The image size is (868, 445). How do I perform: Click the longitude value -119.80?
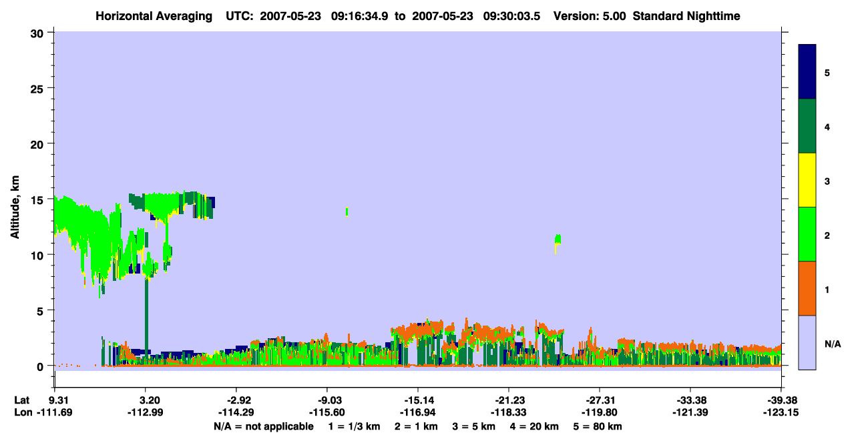[600, 413]
